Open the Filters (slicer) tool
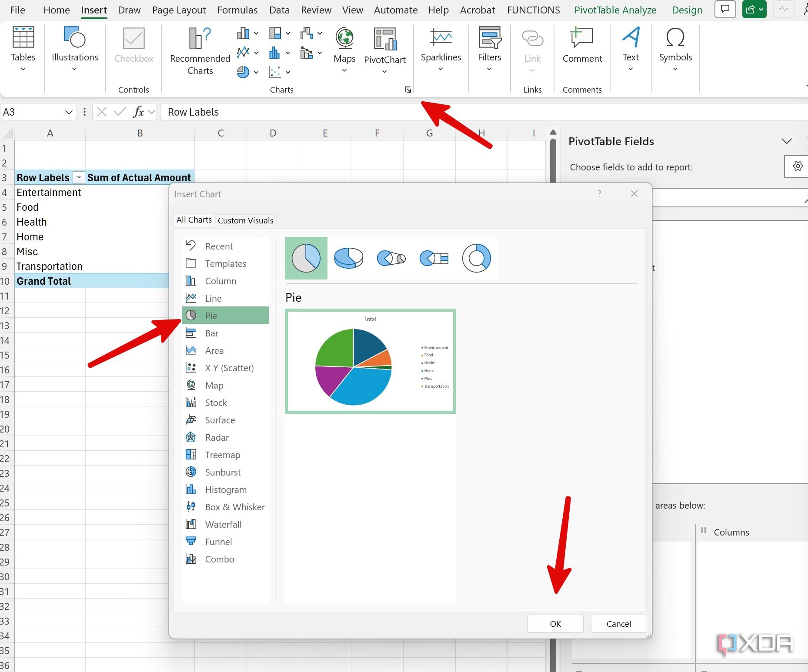The width and height of the screenshot is (808, 672). [x=489, y=46]
